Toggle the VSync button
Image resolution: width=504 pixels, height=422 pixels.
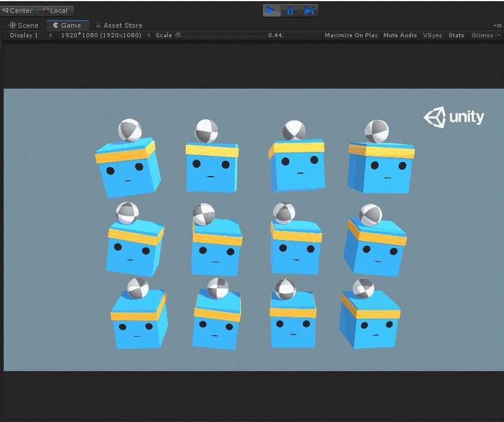click(x=432, y=35)
